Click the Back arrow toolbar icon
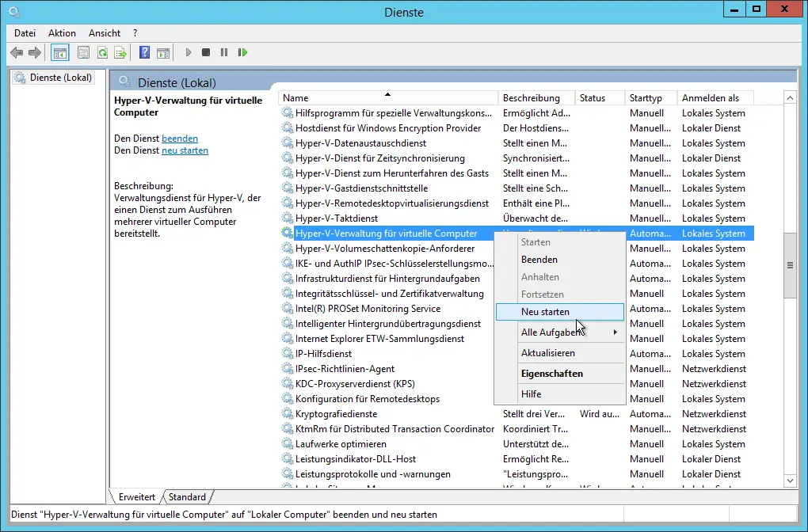The image size is (808, 532). pos(17,52)
